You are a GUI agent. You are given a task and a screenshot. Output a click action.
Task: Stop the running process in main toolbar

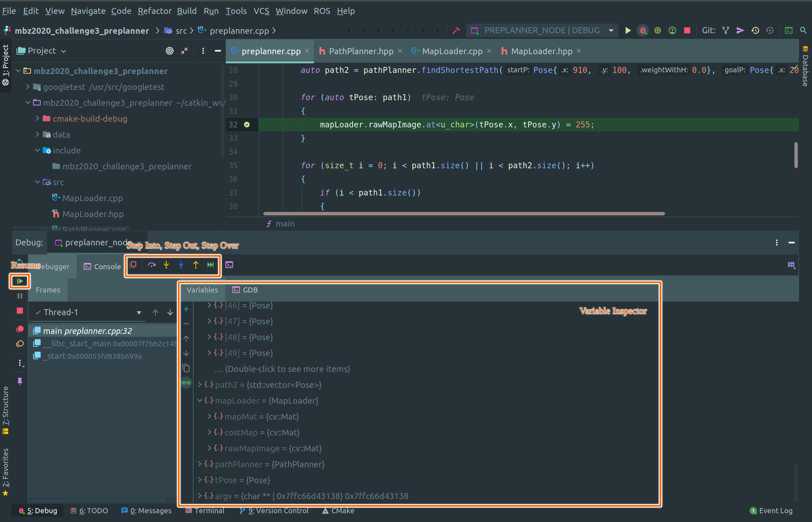[687, 30]
